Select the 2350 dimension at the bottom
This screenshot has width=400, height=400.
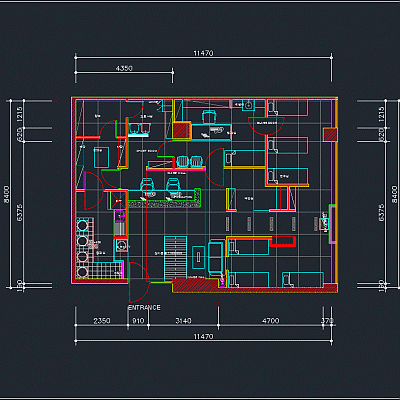pos(102,321)
